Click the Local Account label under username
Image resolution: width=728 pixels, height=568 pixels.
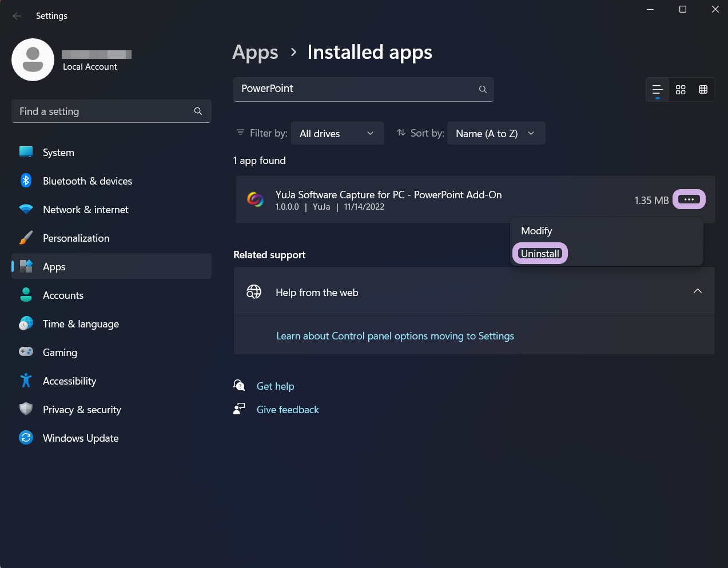[x=90, y=67]
